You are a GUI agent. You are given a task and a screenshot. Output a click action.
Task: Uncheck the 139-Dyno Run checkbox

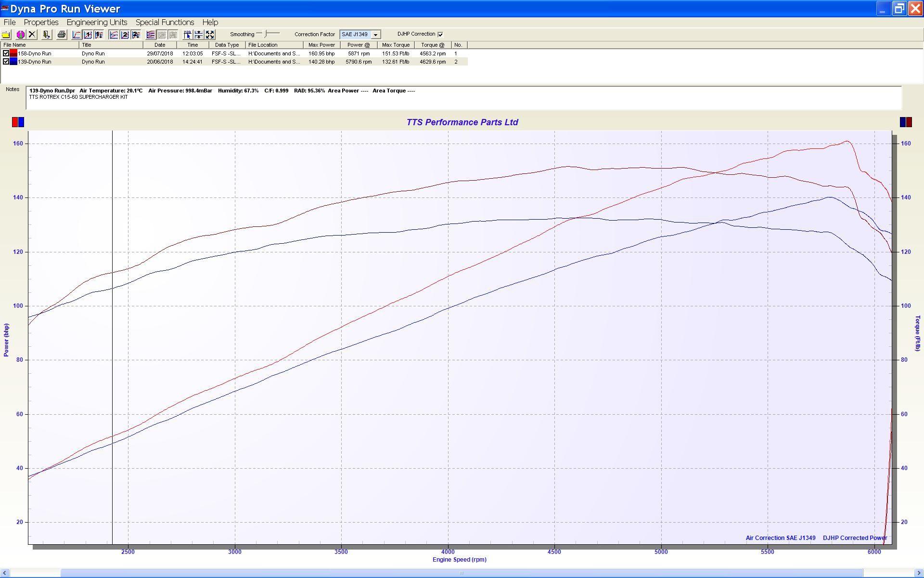coord(6,62)
